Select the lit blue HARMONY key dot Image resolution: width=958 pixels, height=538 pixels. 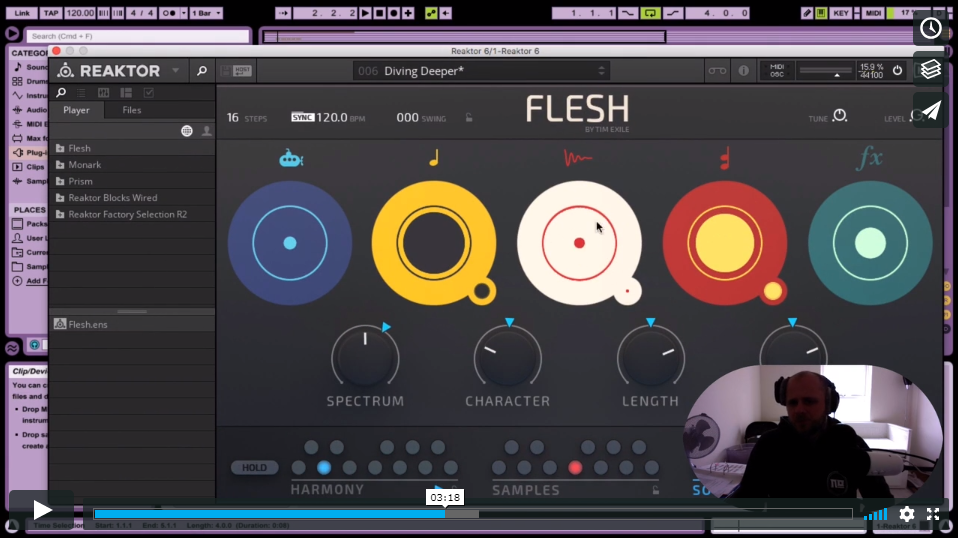tap(324, 468)
